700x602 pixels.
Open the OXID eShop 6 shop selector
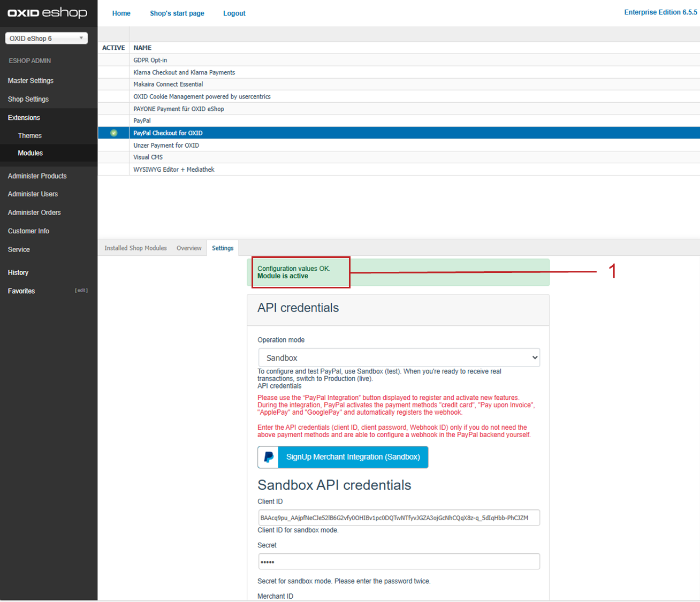[47, 39]
